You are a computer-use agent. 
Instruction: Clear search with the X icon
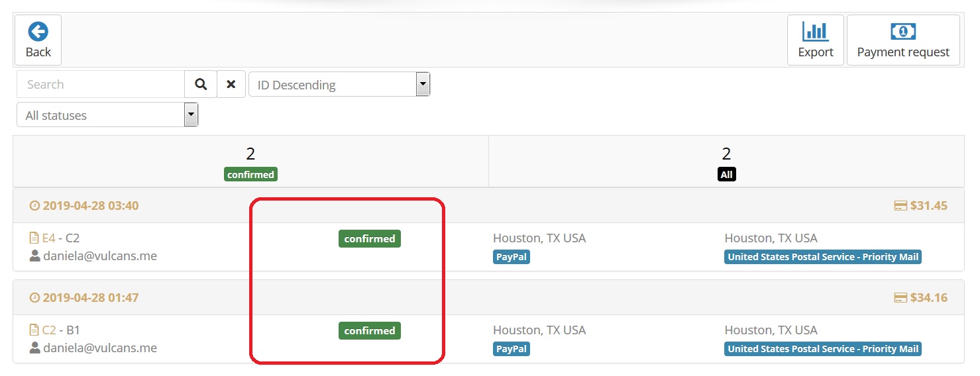231,84
